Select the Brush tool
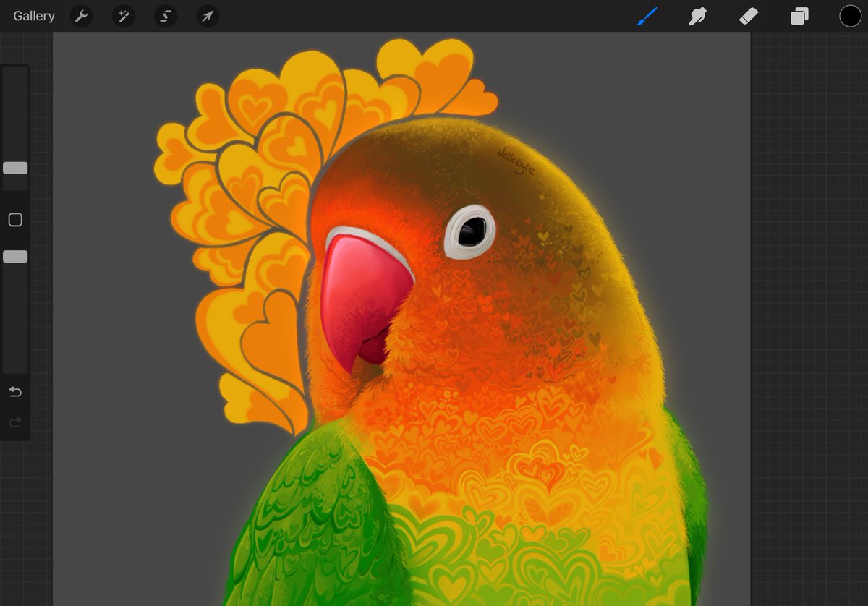The image size is (868, 606). click(647, 16)
